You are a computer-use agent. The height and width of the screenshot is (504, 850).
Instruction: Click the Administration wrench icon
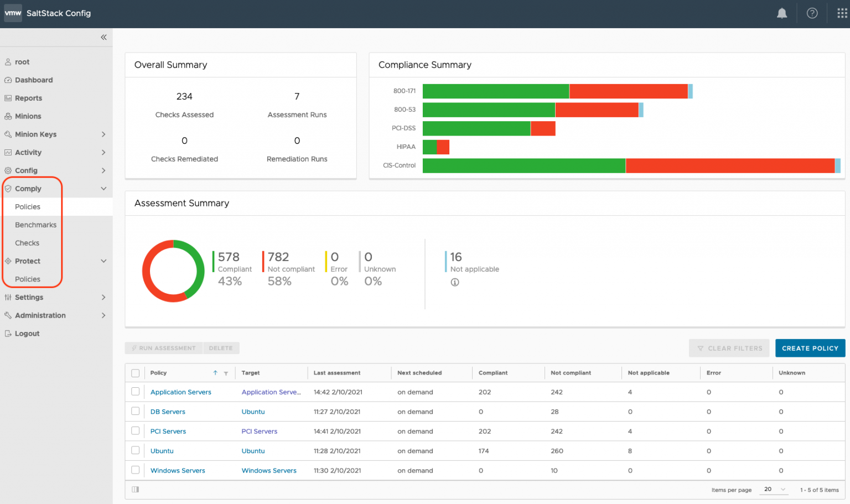8,315
